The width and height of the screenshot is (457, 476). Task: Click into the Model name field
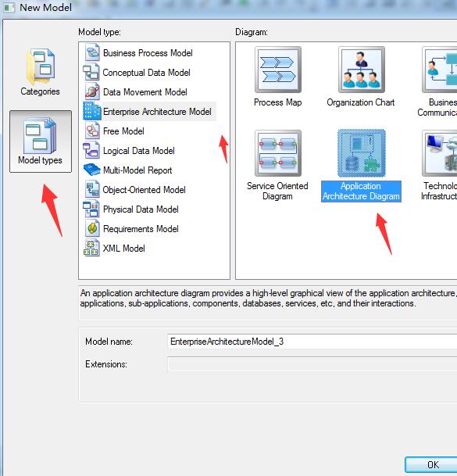(x=312, y=342)
